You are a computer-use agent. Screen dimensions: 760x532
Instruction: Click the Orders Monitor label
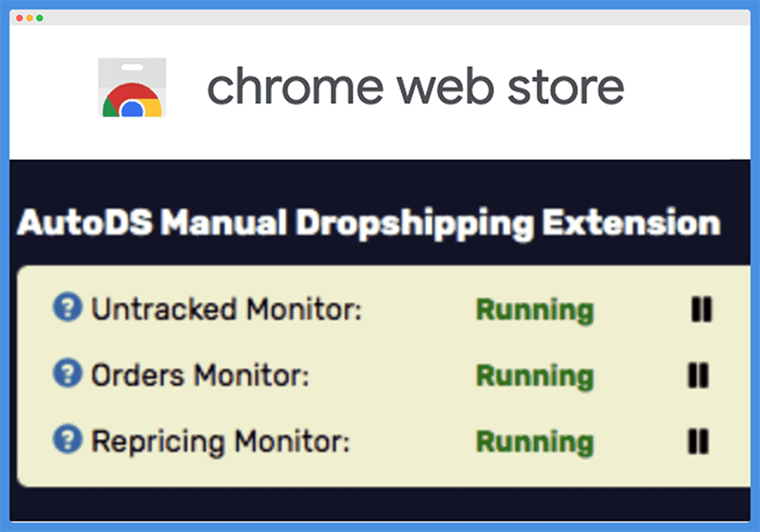pyautogui.click(x=200, y=375)
